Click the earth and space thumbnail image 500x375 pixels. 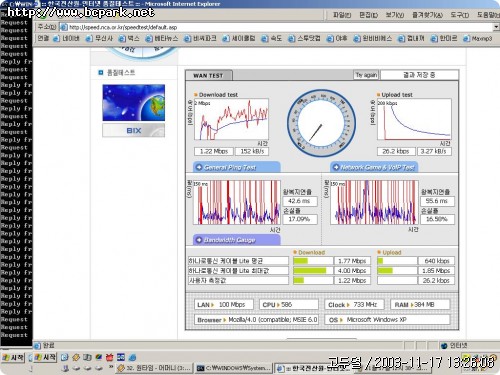click(x=134, y=103)
